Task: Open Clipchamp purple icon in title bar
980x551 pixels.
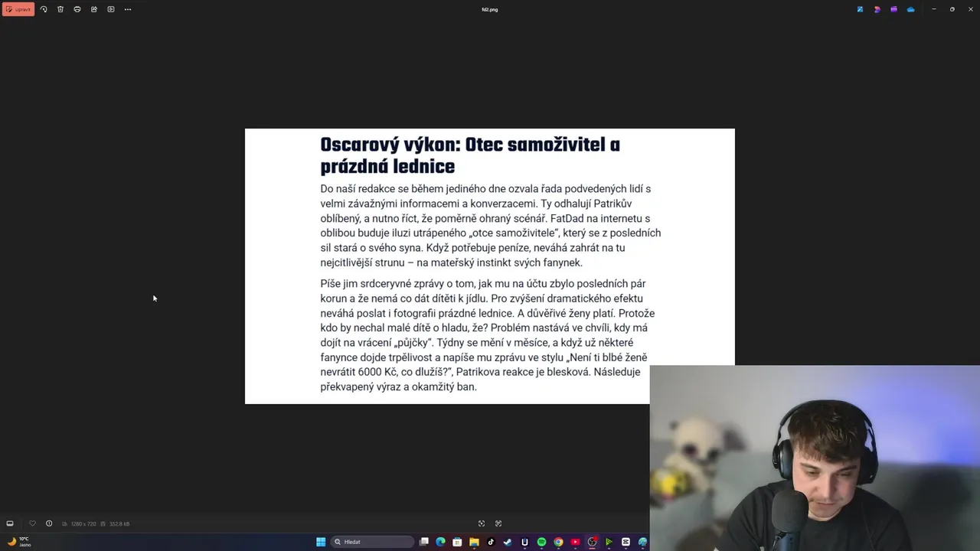Action: 893,9
